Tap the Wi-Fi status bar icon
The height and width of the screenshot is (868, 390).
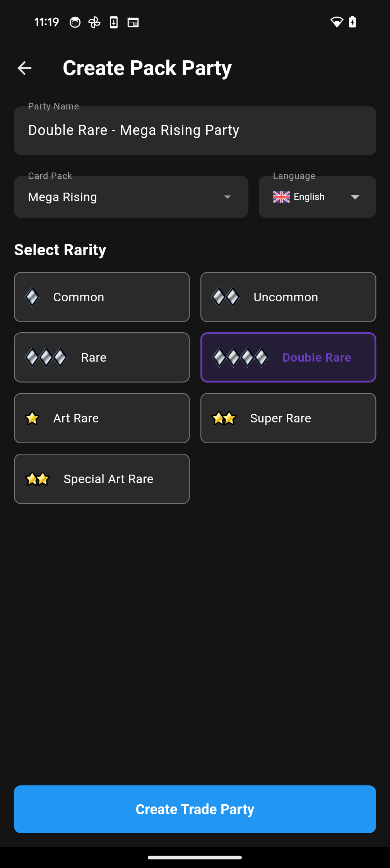(x=337, y=22)
